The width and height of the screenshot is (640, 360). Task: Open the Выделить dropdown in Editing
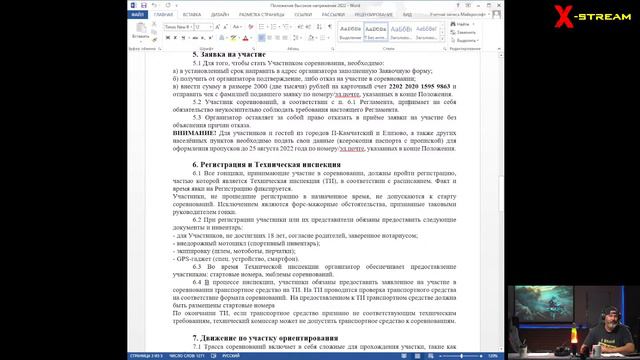click(x=465, y=40)
